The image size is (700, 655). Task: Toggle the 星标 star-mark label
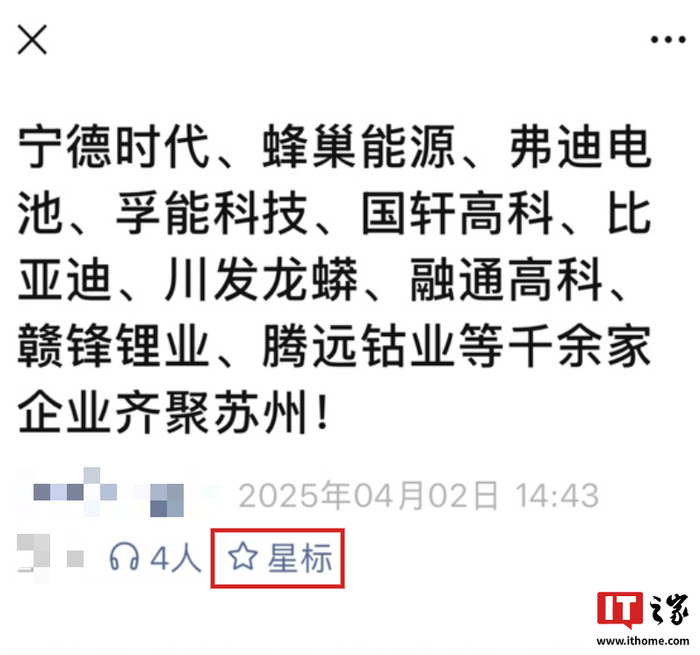coord(300,558)
